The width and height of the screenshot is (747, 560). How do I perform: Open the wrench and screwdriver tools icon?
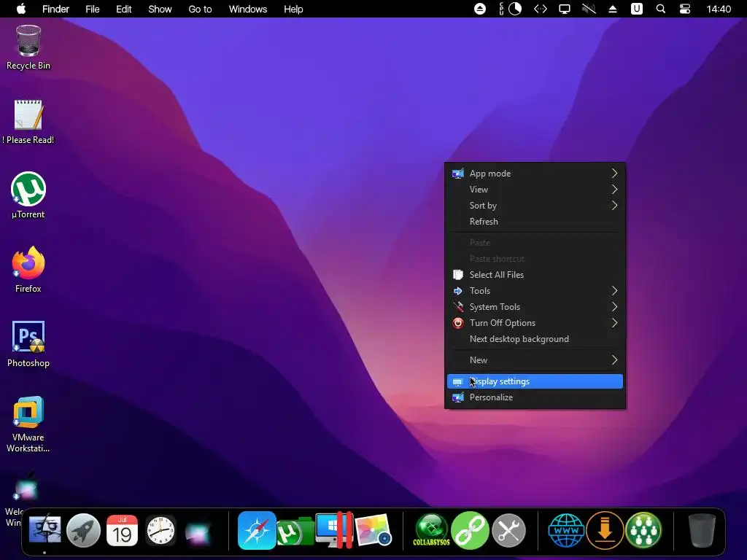[x=508, y=530]
